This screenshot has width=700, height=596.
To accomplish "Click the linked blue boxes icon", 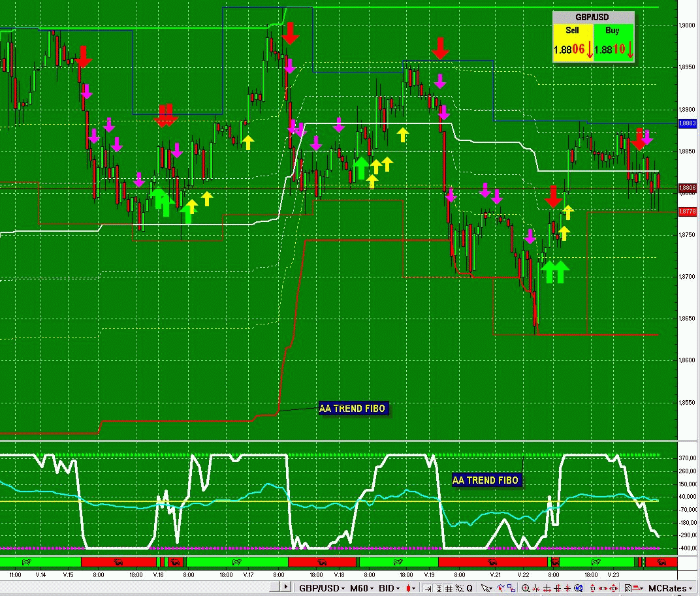I will click(511, 588).
